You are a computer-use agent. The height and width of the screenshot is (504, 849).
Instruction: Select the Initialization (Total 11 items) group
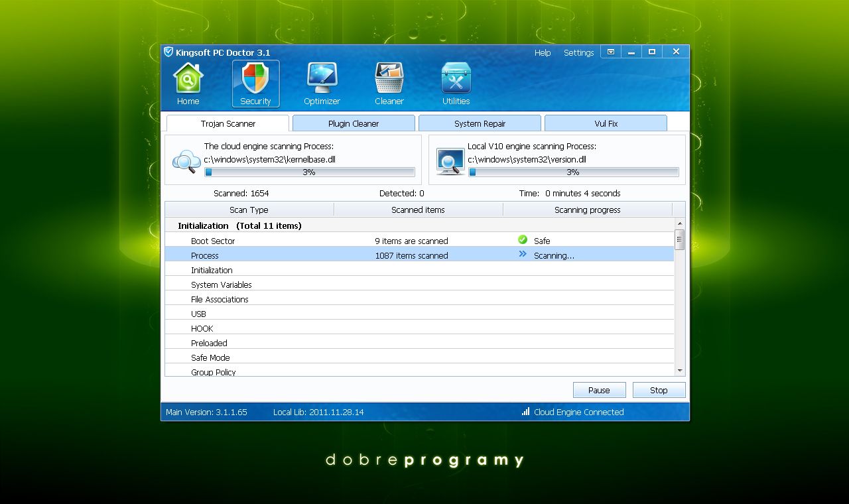420,225
